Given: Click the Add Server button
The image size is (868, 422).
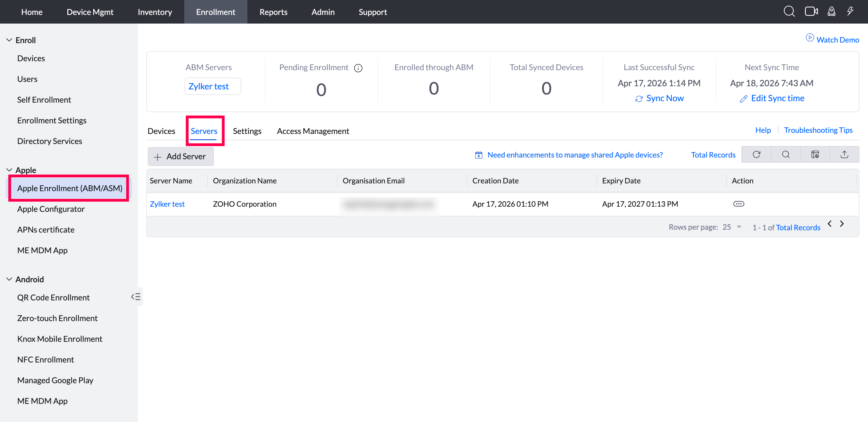Looking at the screenshot, I should pyautogui.click(x=180, y=156).
